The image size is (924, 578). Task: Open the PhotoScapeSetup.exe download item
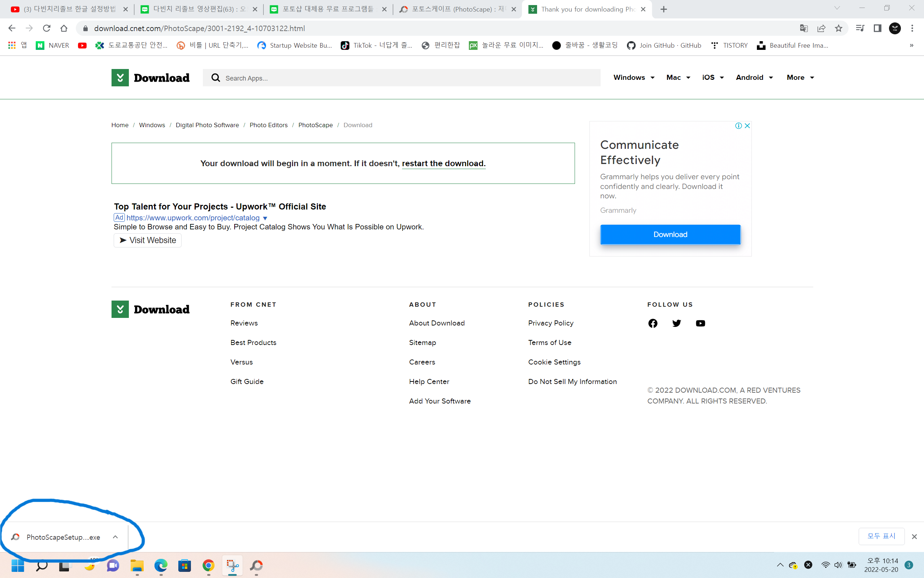click(x=56, y=537)
